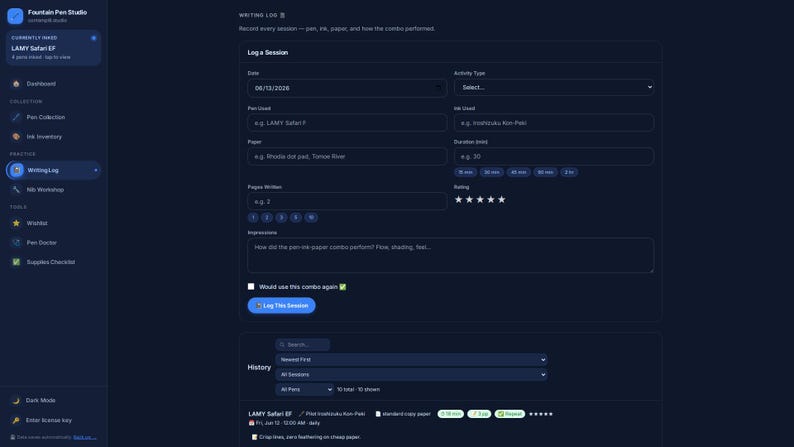
Task: Open the Newest First sort dropdown
Action: coord(411,359)
